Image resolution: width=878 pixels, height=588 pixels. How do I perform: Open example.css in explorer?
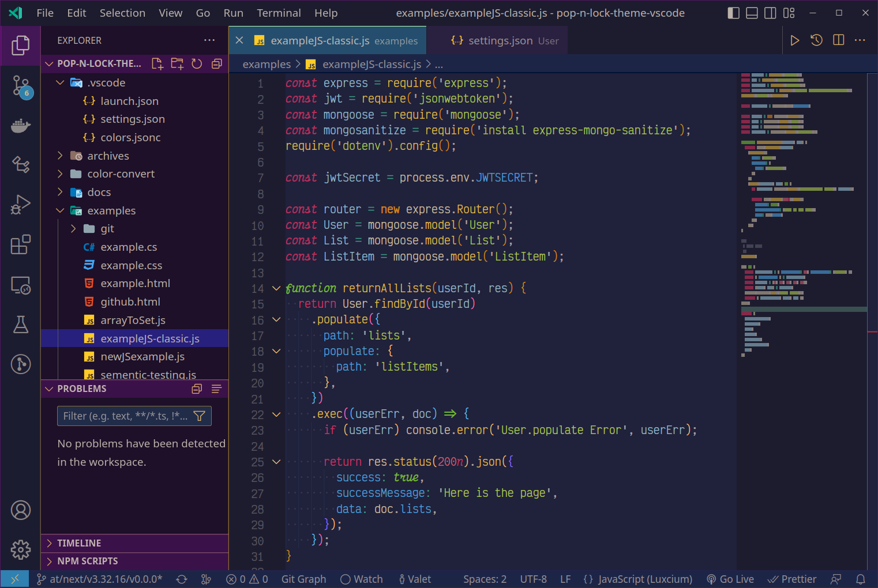[131, 265]
